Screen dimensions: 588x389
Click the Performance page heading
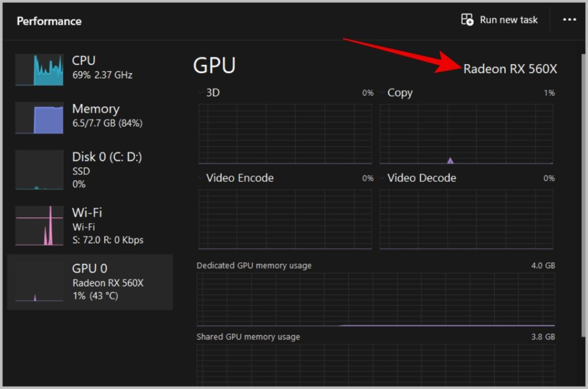point(49,21)
